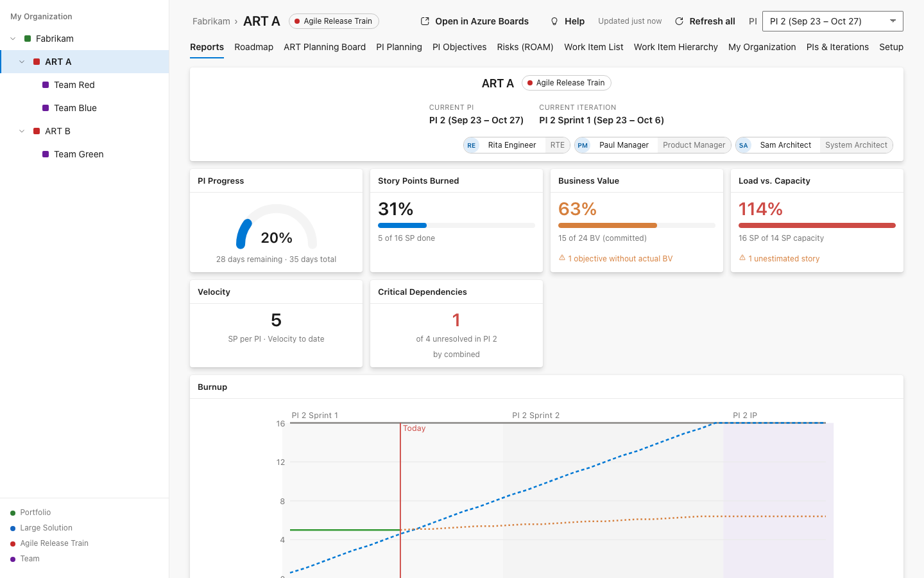Open the Work Item List tab
This screenshot has height=578, width=924.
click(x=594, y=47)
